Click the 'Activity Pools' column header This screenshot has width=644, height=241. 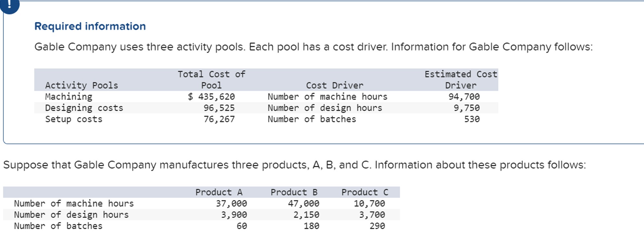point(81,85)
